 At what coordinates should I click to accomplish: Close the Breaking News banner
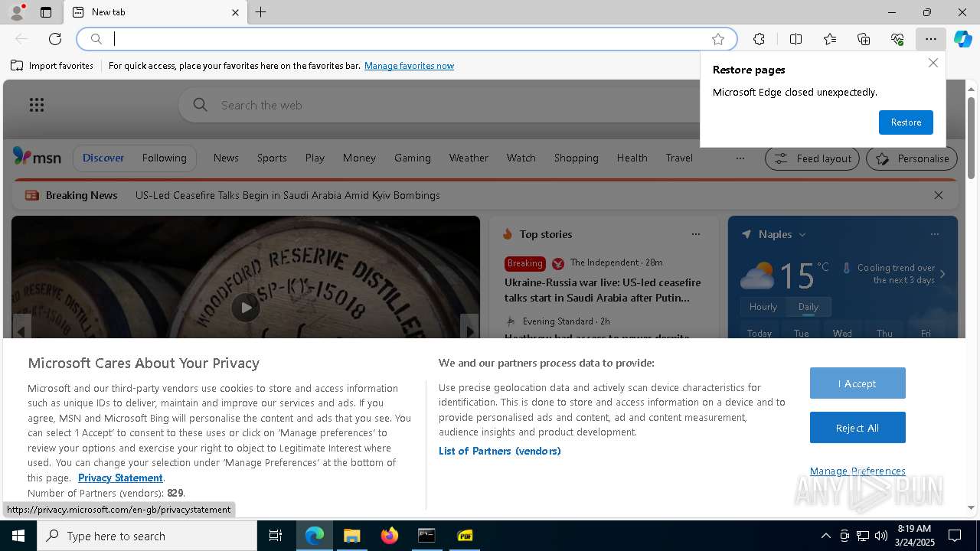click(938, 195)
